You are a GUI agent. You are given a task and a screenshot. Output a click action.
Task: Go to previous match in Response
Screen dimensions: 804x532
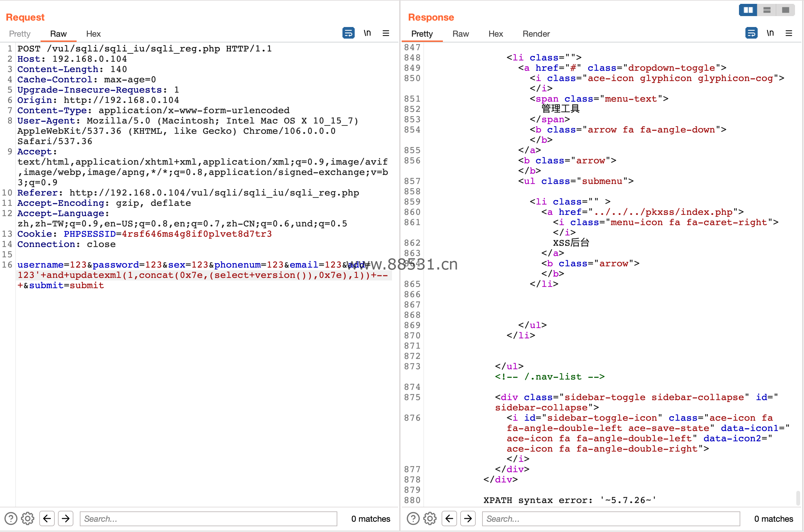[449, 518]
